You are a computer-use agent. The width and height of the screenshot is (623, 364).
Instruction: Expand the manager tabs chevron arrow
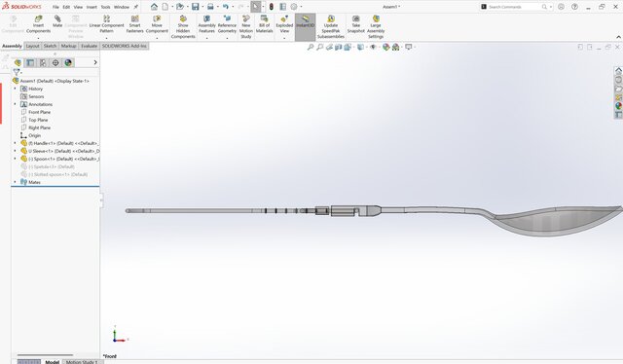pos(95,62)
